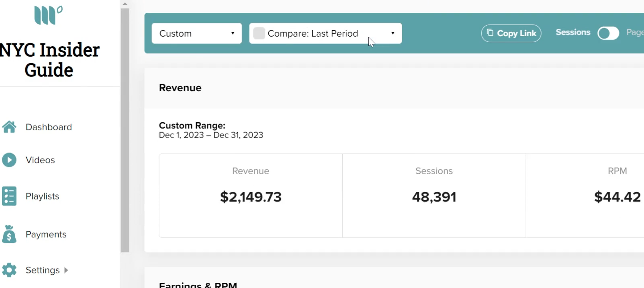Viewport: 644px width, 288px height.
Task: Check the Compare checkbox
Action: (259, 33)
